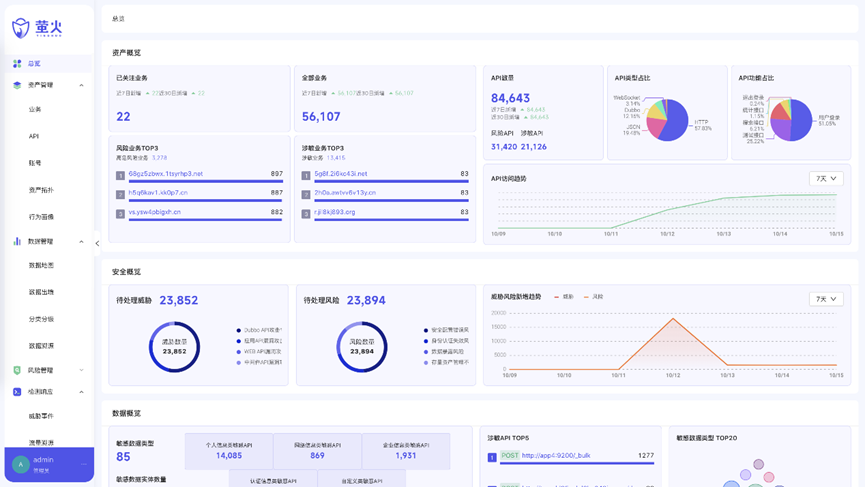Click rank 1 badge in 风险业务TOP3
The height and width of the screenshot is (487, 865).
(x=120, y=175)
